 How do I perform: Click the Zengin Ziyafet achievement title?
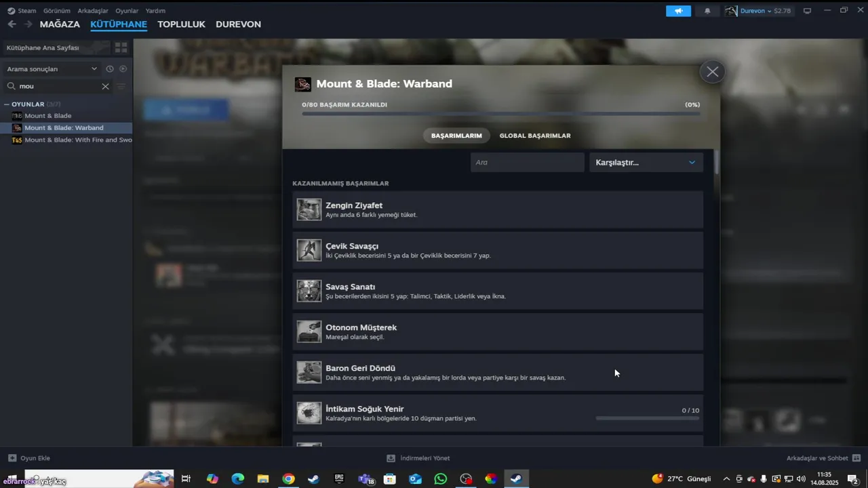pyautogui.click(x=354, y=205)
